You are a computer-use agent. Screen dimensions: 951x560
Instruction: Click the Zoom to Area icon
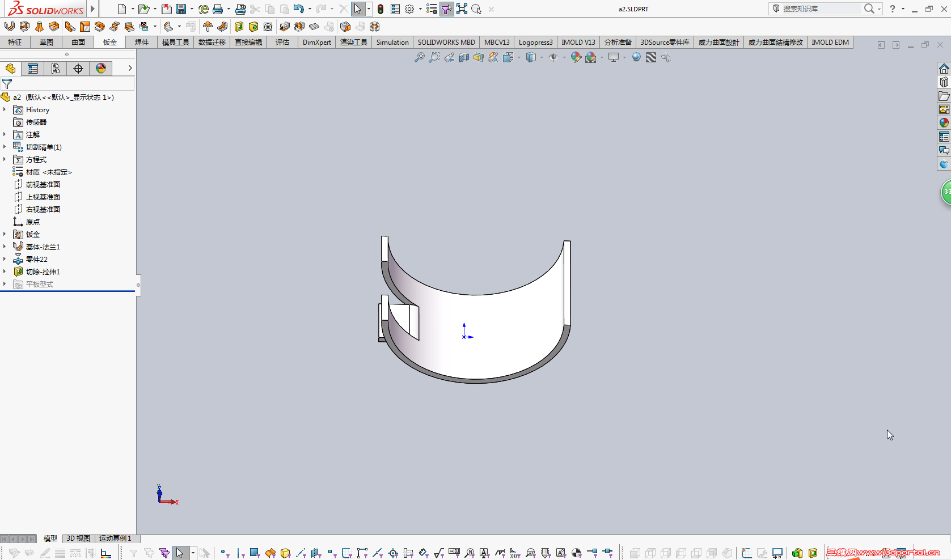(434, 57)
